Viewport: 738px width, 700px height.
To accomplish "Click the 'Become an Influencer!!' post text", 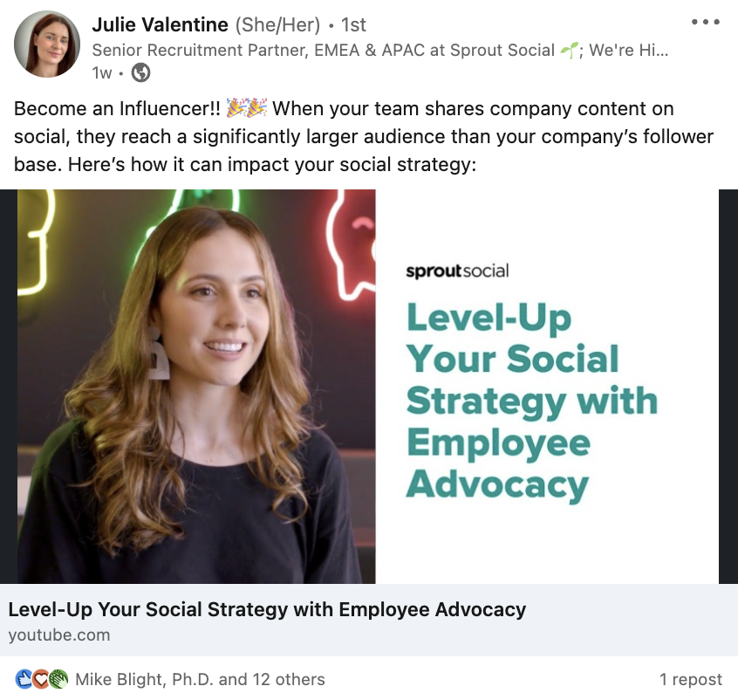I will click(117, 108).
